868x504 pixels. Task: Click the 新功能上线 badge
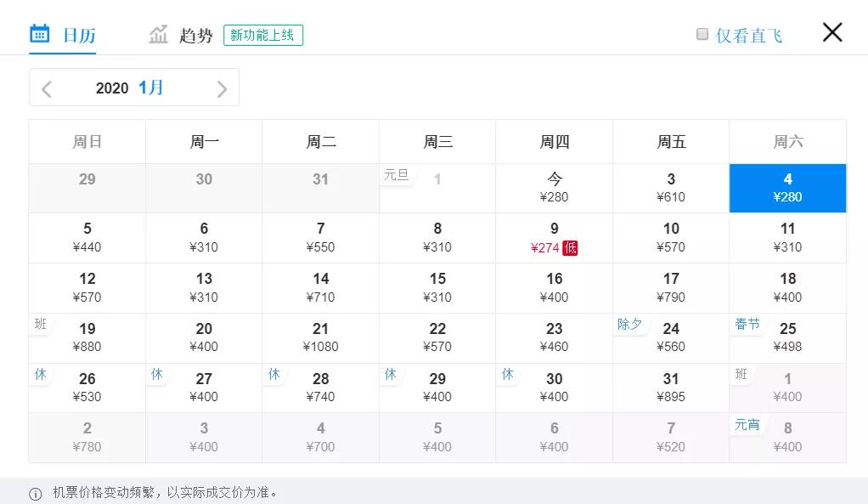point(263,35)
